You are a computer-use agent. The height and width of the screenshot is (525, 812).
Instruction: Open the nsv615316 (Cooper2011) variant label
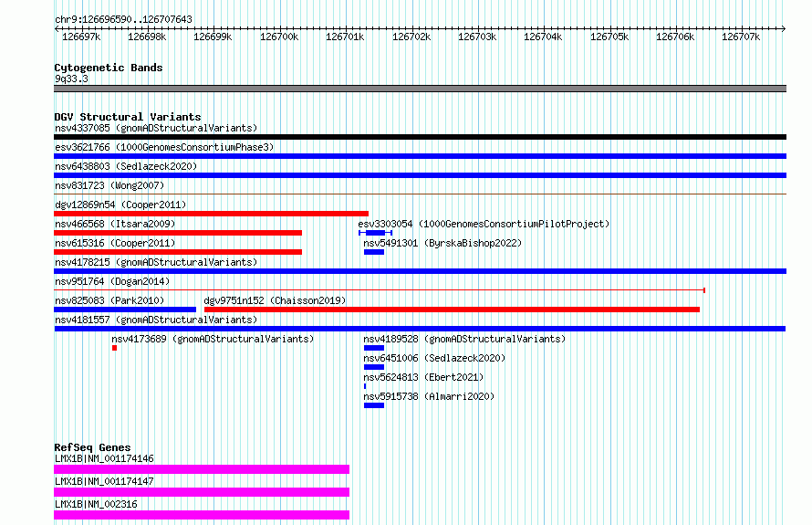tap(115, 243)
